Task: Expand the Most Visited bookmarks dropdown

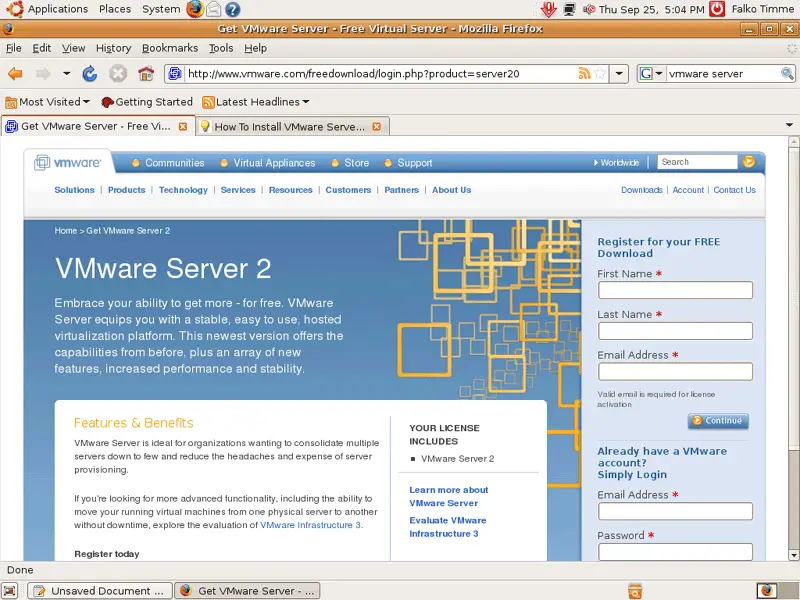Action: click(x=86, y=102)
